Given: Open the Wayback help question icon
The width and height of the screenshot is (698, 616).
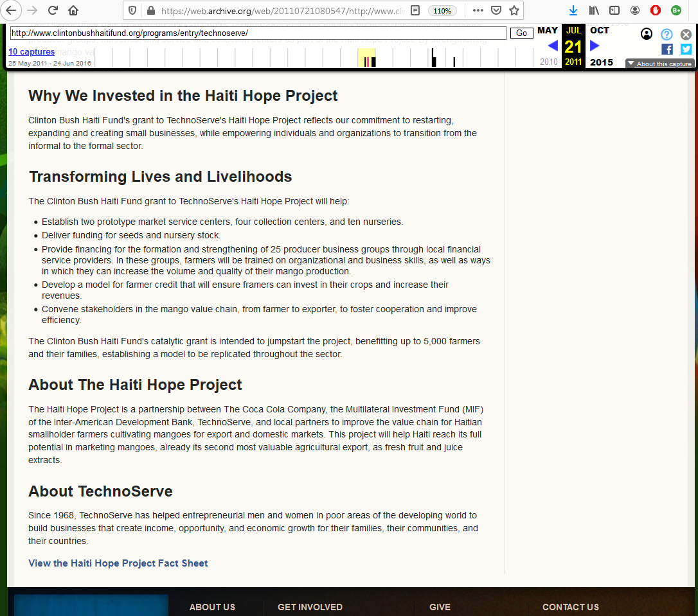Looking at the screenshot, I should (667, 34).
